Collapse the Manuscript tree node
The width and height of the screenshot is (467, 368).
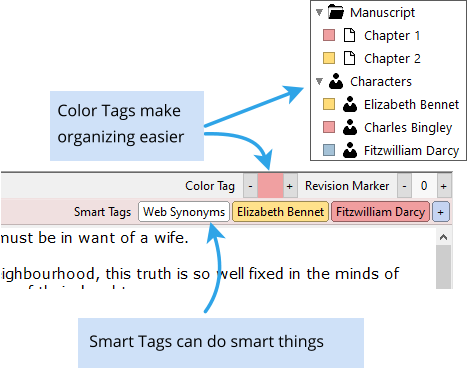pos(319,13)
